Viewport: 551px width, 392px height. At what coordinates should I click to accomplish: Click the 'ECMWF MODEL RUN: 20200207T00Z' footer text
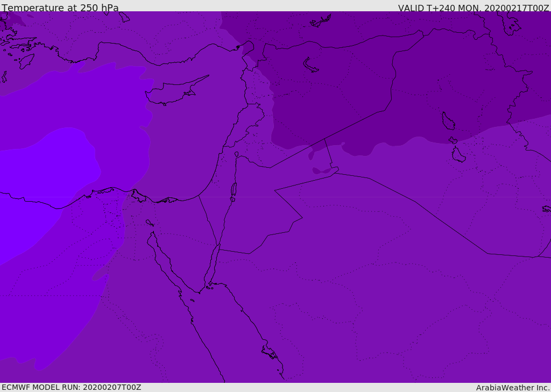[72, 387]
